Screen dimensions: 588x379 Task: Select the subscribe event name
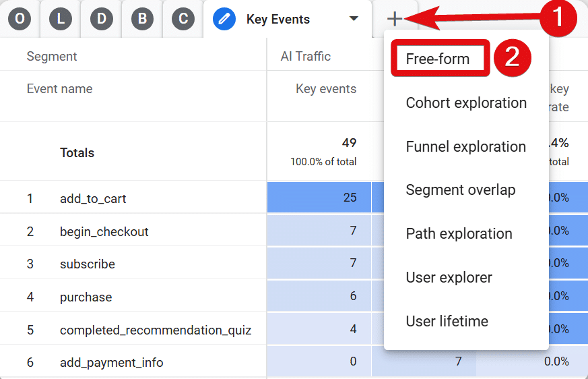click(x=88, y=264)
